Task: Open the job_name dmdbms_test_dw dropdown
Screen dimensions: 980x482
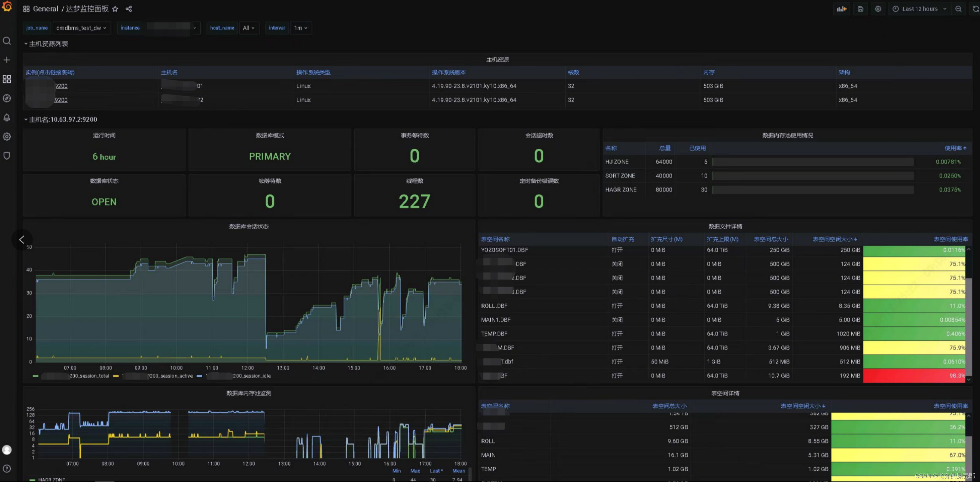Action: pos(81,28)
